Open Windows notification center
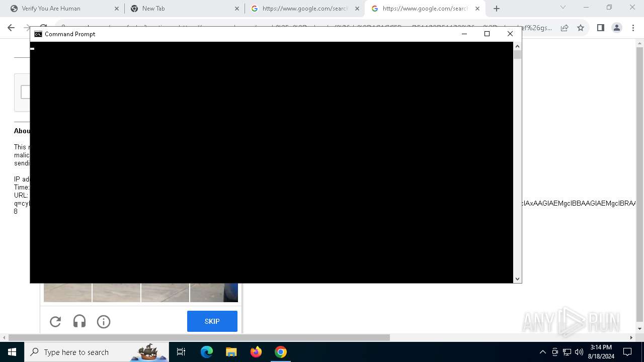The width and height of the screenshot is (644, 362). point(627,352)
